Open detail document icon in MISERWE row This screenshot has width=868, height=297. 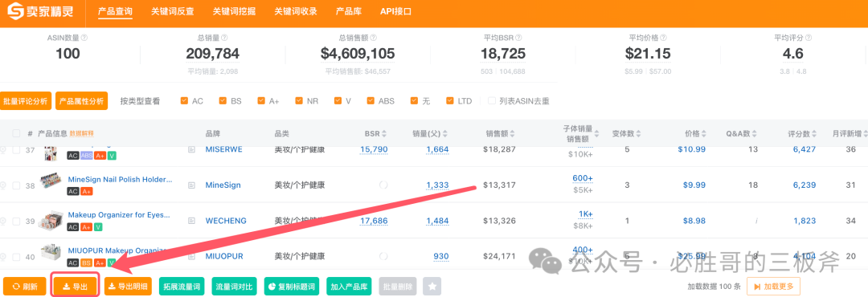[x=191, y=149]
